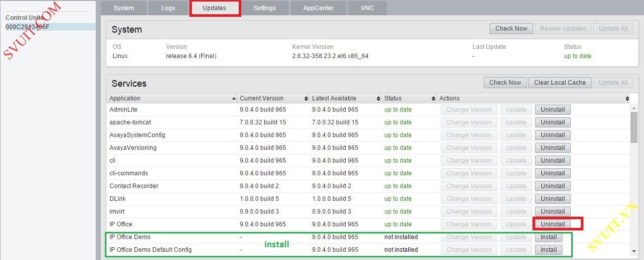Image resolution: width=644 pixels, height=260 pixels.
Task: Click Update for Contact Recorder
Action: pos(516,186)
